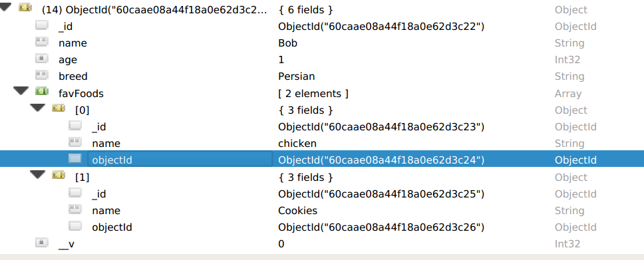Click the object icon beside [0]

point(59,108)
